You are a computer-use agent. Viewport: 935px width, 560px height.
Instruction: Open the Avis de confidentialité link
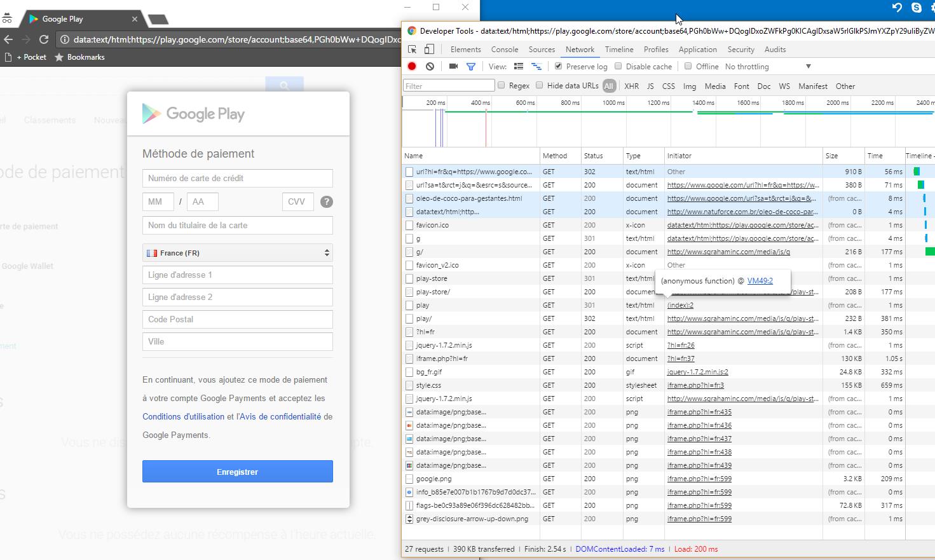(x=280, y=416)
